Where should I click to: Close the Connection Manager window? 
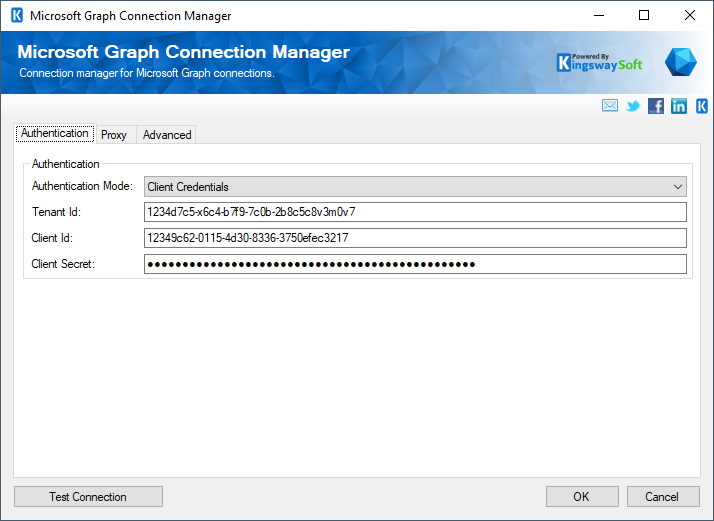click(689, 15)
